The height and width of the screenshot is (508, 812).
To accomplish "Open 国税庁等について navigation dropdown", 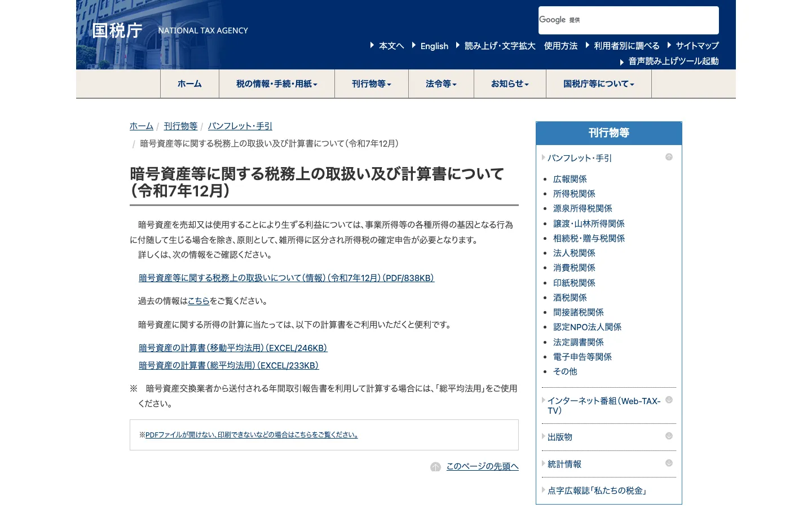I will [599, 84].
